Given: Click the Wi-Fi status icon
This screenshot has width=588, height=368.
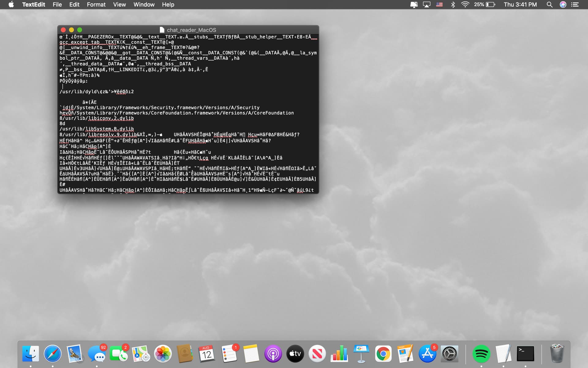Looking at the screenshot, I should (465, 5).
